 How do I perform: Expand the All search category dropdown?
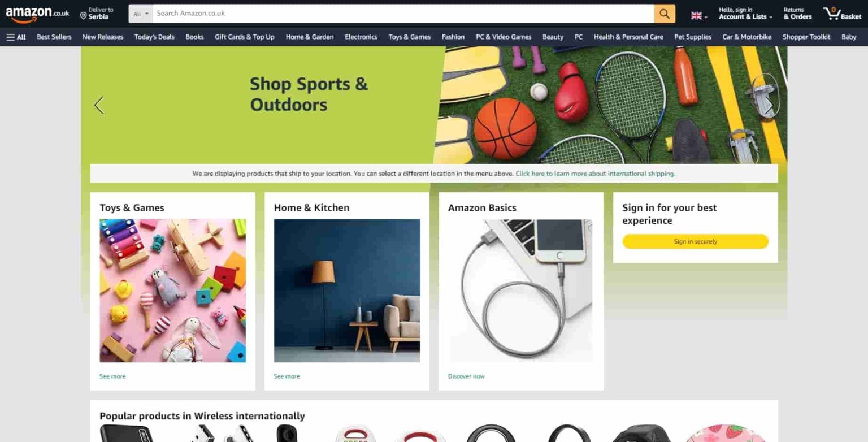pyautogui.click(x=141, y=14)
